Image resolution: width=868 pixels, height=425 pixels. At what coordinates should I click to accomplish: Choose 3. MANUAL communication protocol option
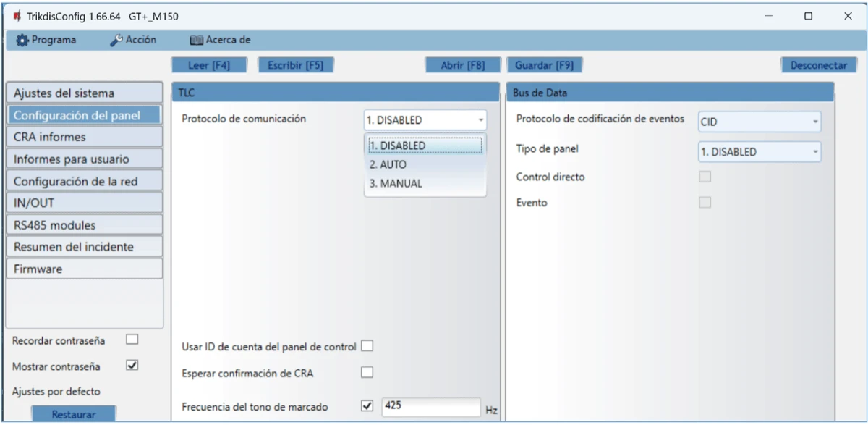click(x=395, y=183)
